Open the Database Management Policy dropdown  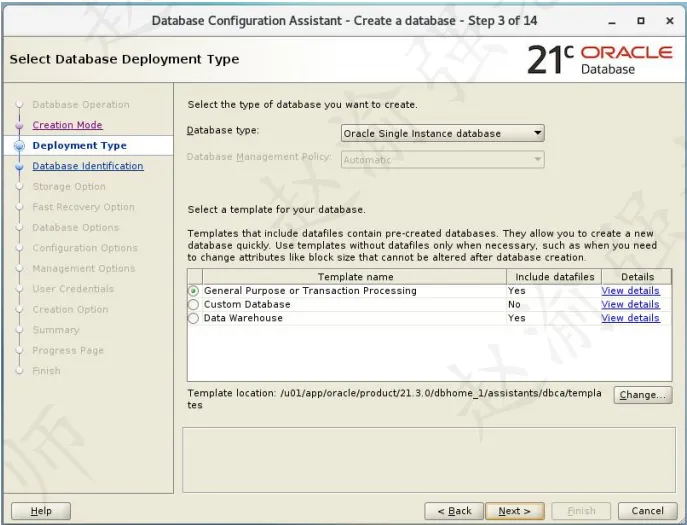pyautogui.click(x=443, y=160)
